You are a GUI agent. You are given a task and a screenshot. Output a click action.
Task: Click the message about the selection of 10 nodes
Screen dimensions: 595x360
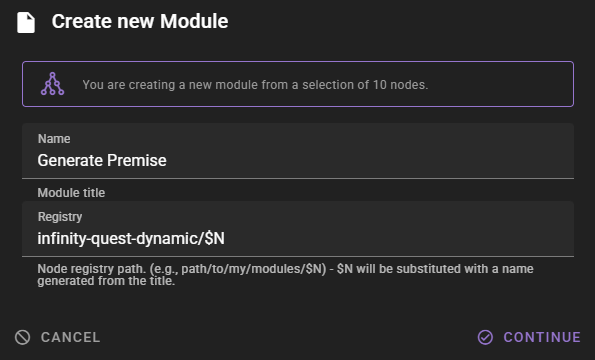coord(255,85)
